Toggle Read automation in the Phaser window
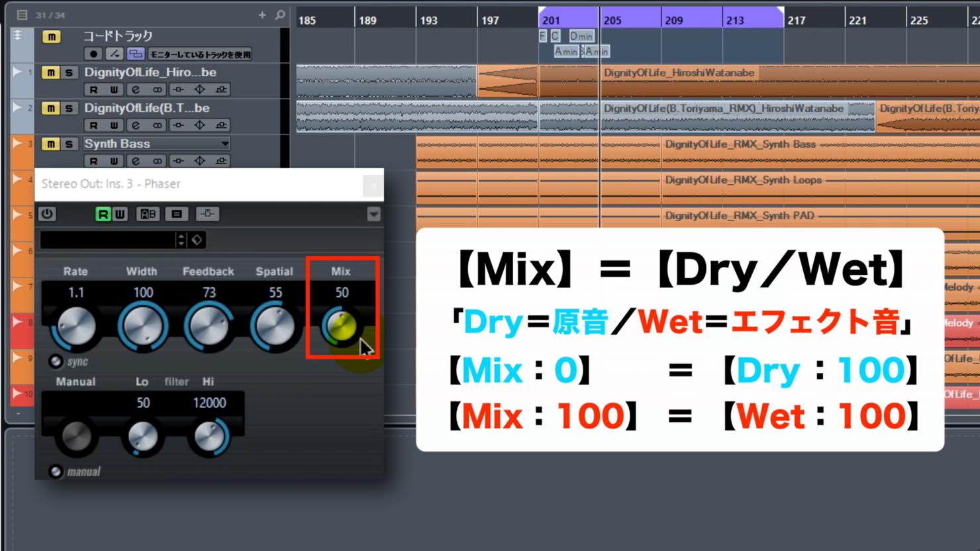980x551 pixels. [x=103, y=214]
